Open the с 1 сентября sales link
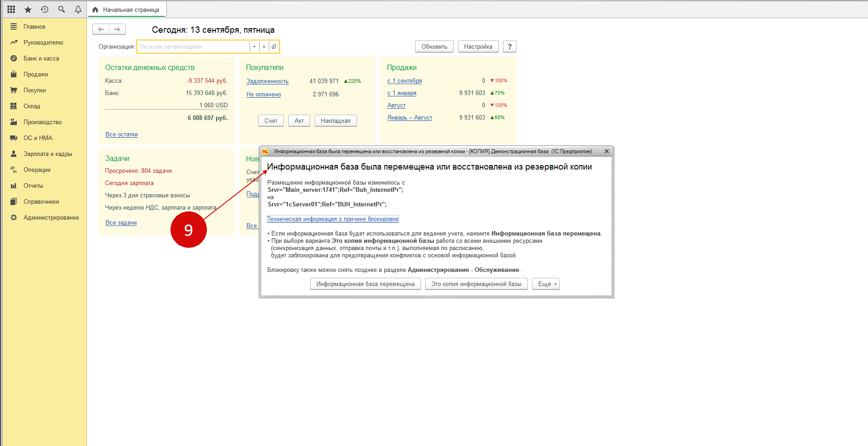This screenshot has height=446, width=868. pos(405,80)
